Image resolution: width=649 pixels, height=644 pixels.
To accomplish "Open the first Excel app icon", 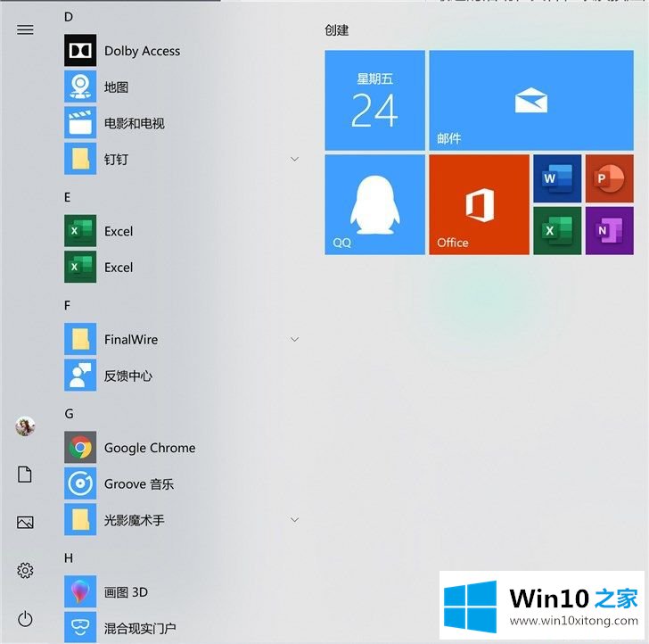I will (80, 231).
